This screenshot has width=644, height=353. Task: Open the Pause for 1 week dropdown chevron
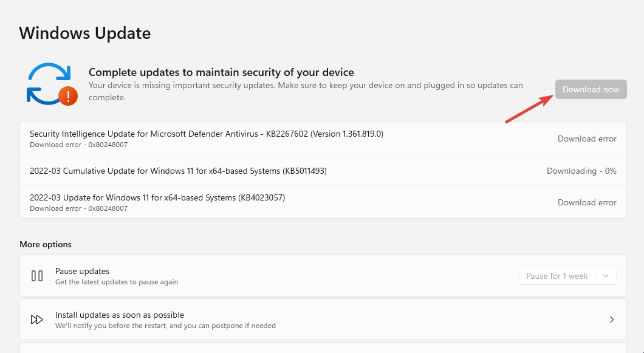pyautogui.click(x=605, y=275)
